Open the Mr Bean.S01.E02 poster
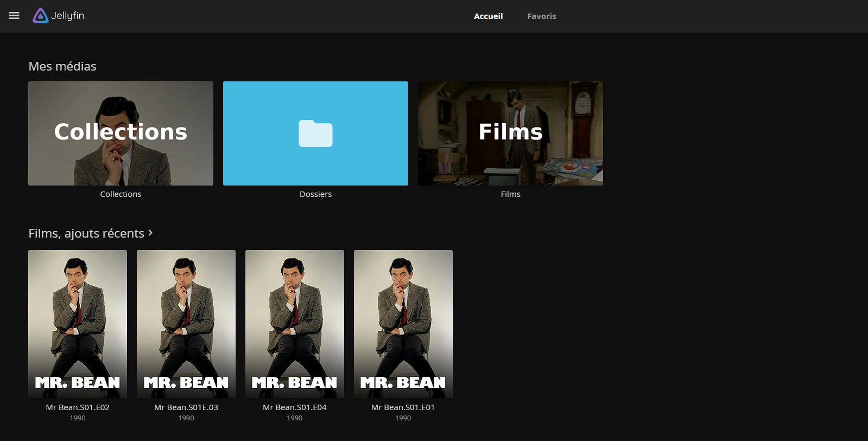 click(x=78, y=324)
